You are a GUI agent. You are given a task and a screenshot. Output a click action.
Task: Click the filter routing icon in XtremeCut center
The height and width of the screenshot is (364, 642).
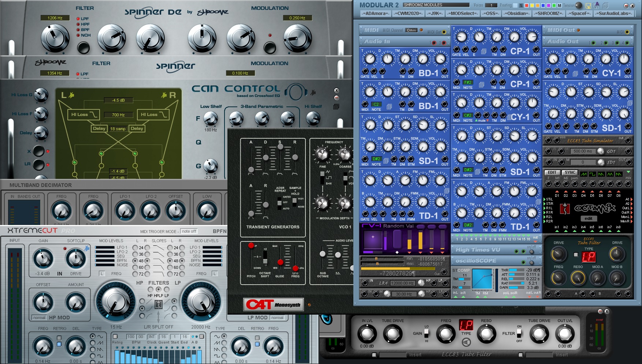[158, 304]
